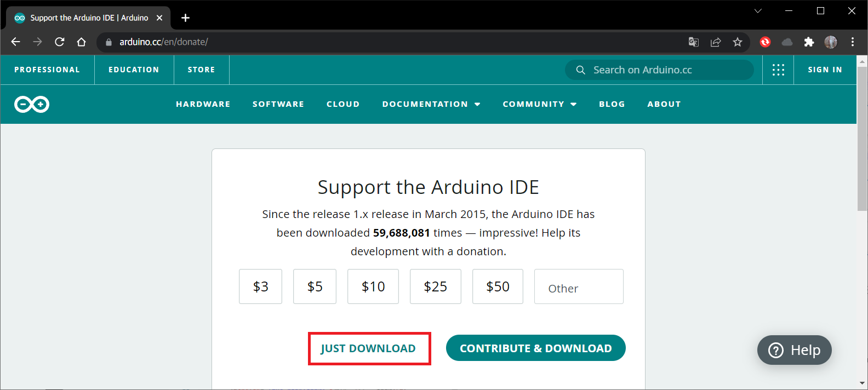Go back using the browser back arrow

[x=15, y=42]
